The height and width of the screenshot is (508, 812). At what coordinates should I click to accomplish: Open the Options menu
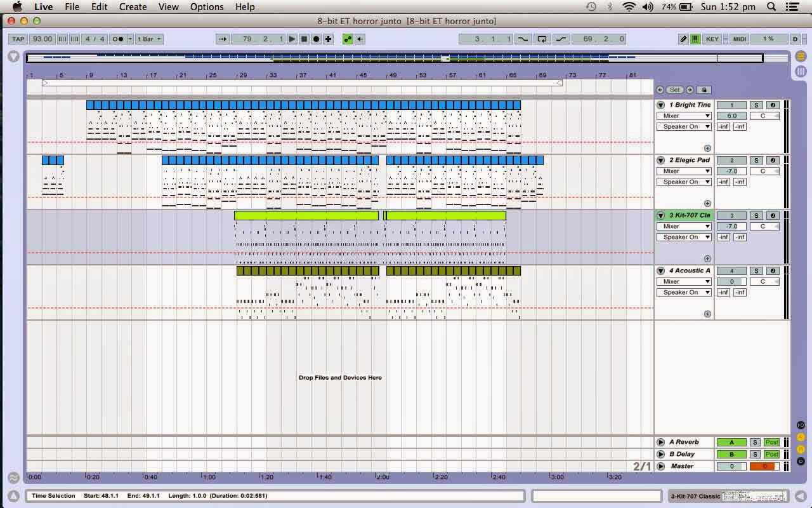coord(207,7)
